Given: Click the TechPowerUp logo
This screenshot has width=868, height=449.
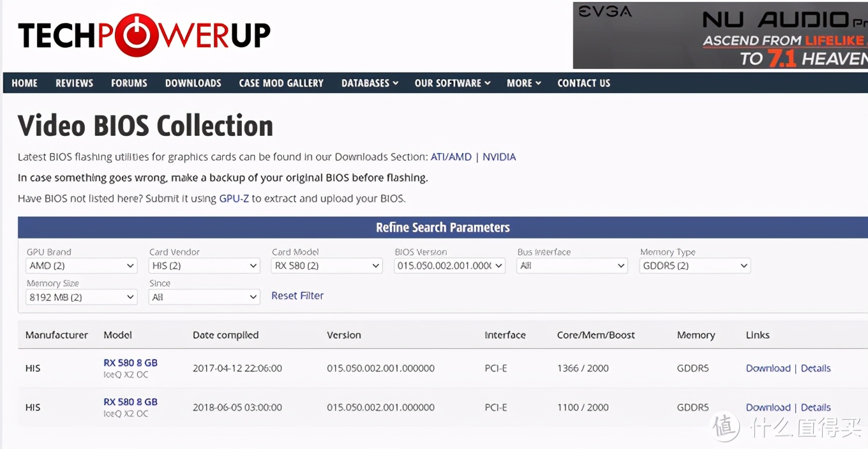Looking at the screenshot, I should pos(144,35).
